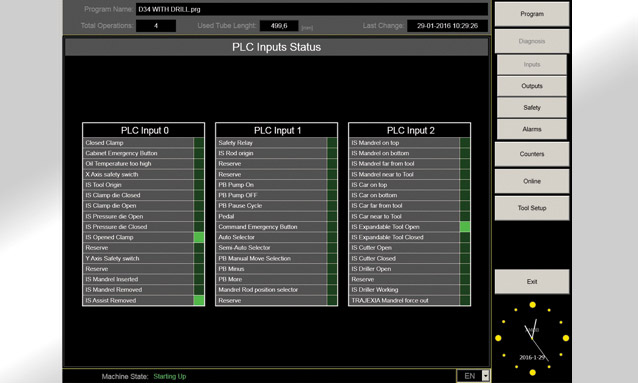The width and height of the screenshot is (638, 383).
Task: Click the IS Mandrel on top indicator
Action: pyautogui.click(x=465, y=143)
